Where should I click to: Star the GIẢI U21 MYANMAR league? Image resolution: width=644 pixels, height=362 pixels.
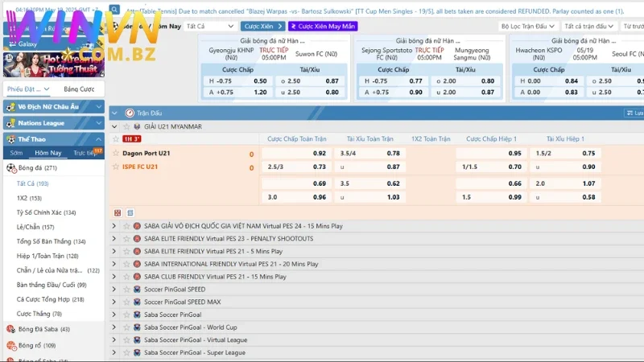pyautogui.click(x=126, y=126)
